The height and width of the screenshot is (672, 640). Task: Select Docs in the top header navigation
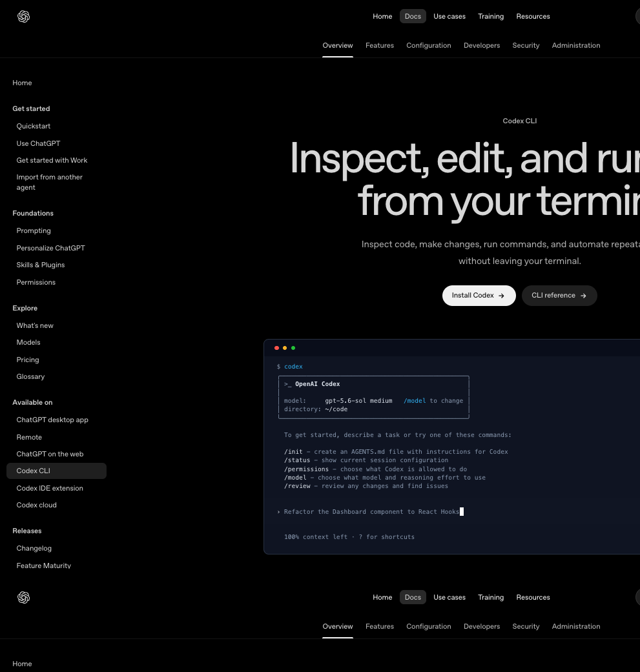tap(413, 16)
